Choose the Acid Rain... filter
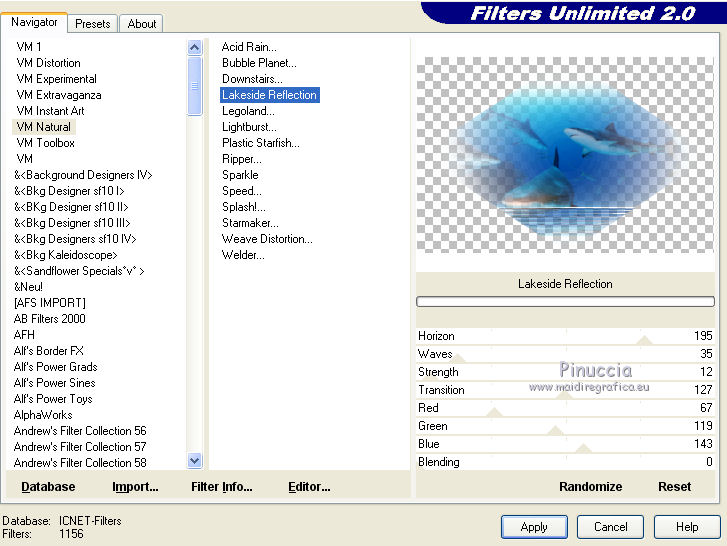The width and height of the screenshot is (727, 546). tap(249, 47)
